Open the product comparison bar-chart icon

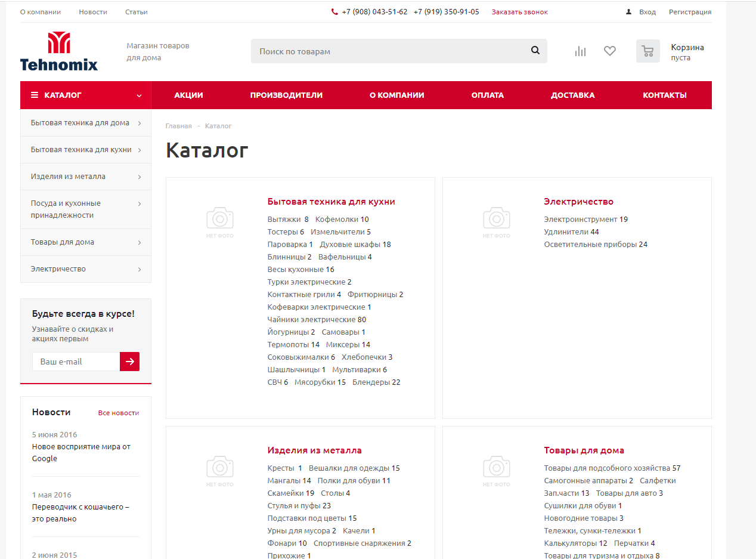pyautogui.click(x=580, y=51)
